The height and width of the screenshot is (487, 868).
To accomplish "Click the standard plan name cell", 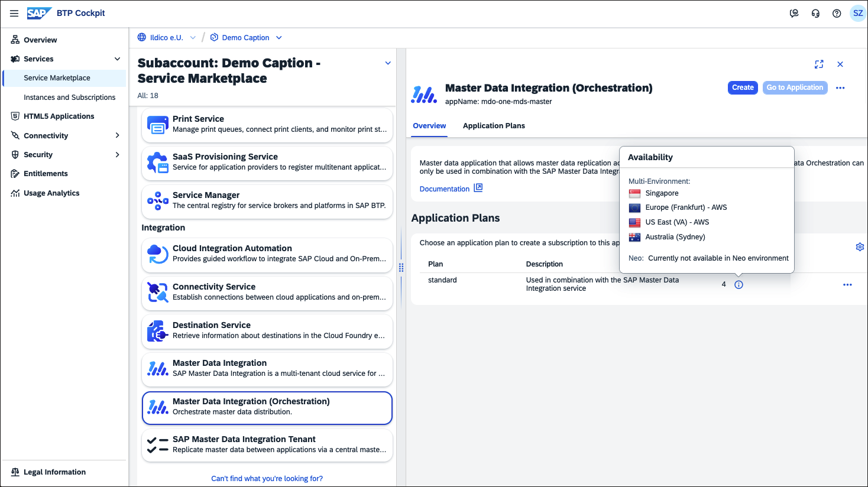I will coord(442,280).
